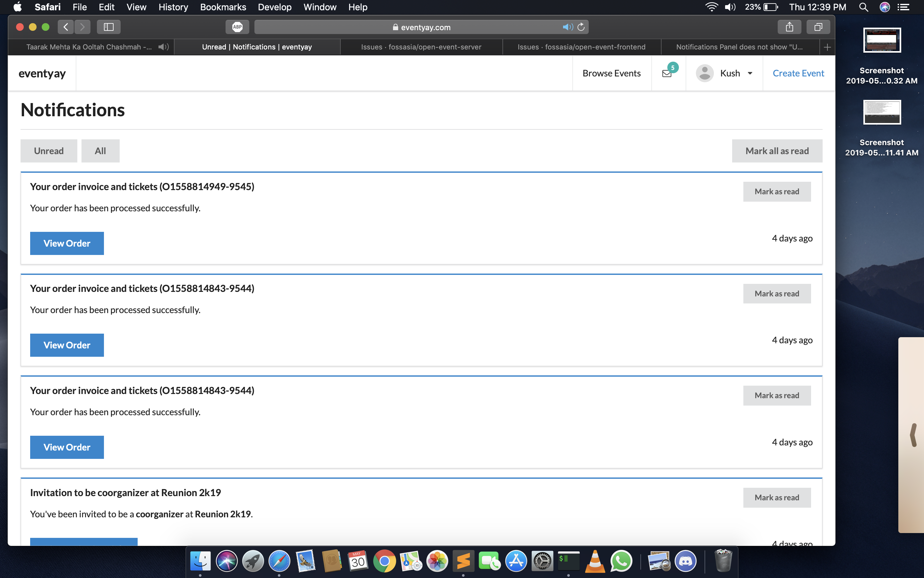Show all tabs overview button

818,27
